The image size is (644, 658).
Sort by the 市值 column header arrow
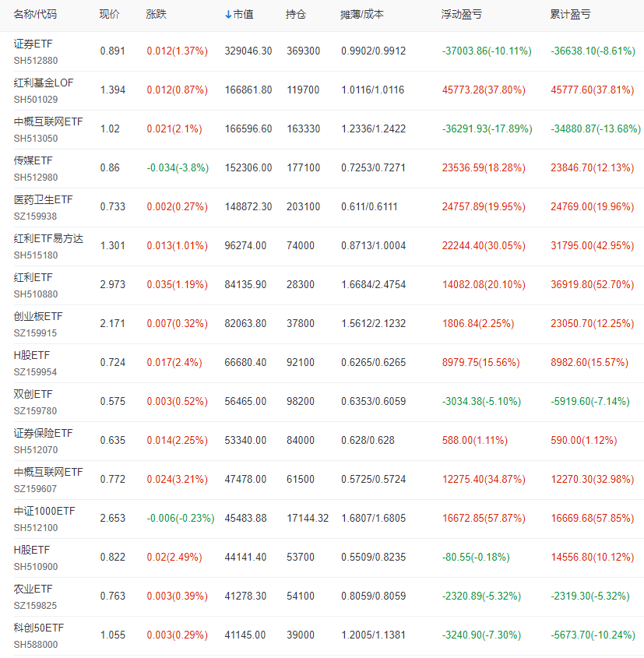pyautogui.click(x=228, y=15)
